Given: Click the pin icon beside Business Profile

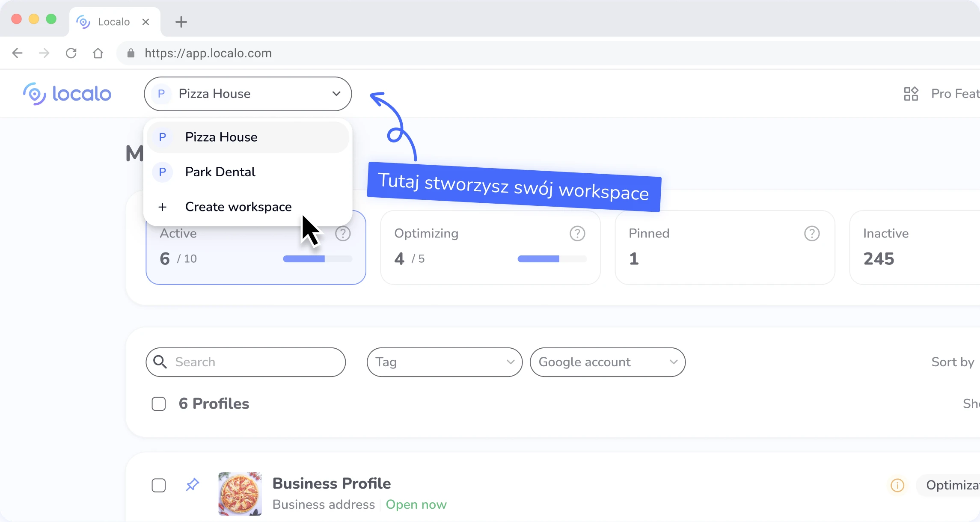Looking at the screenshot, I should point(193,485).
